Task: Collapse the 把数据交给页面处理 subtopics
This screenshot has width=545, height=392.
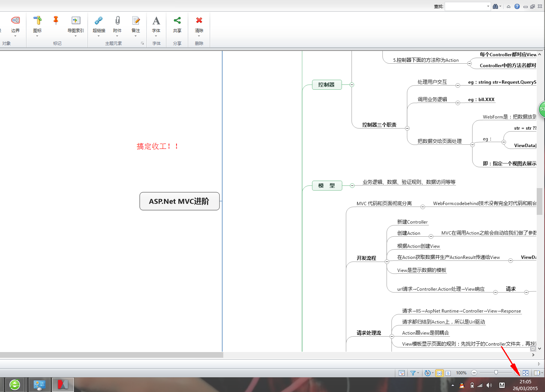Action: [x=473, y=144]
